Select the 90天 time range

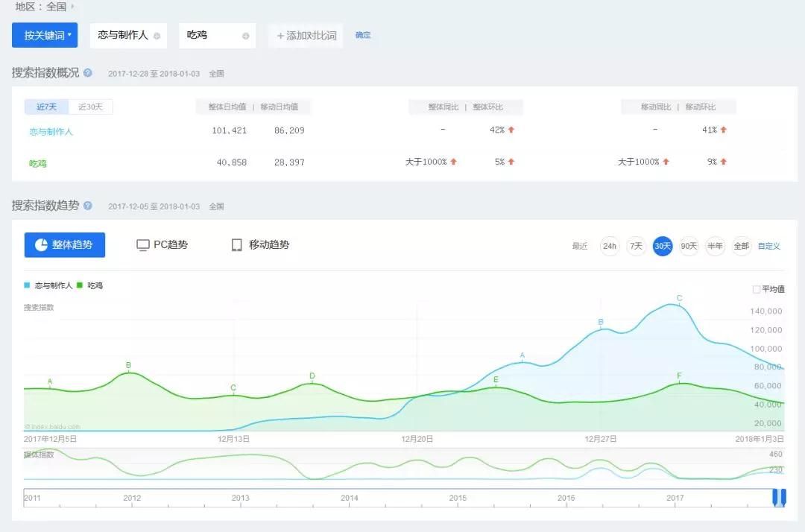689,246
